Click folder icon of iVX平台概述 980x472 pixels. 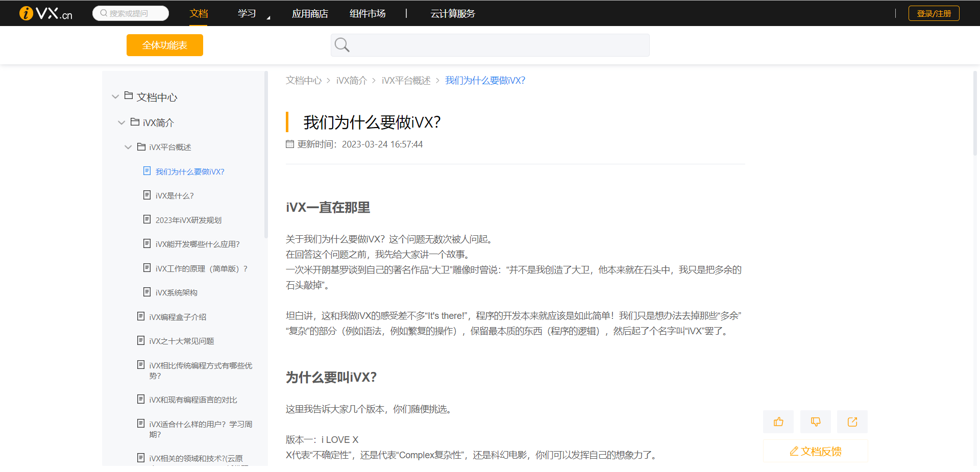tap(141, 147)
